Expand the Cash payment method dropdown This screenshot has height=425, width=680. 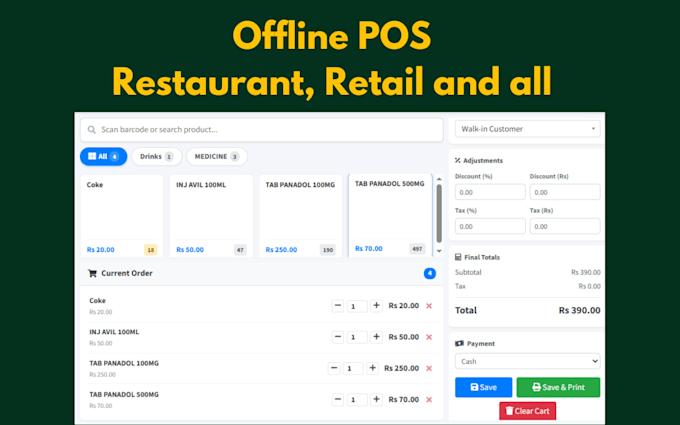tap(527, 361)
